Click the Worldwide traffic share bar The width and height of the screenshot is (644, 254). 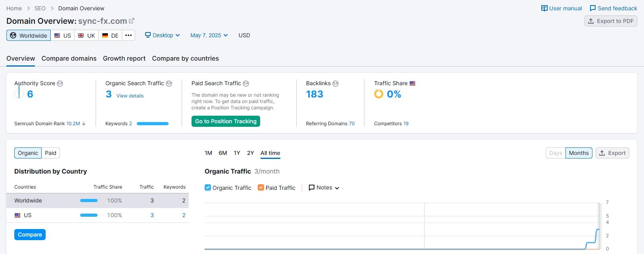[89, 201]
